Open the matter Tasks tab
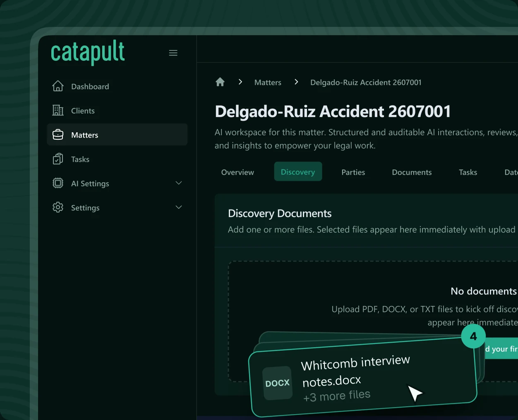 tap(468, 172)
